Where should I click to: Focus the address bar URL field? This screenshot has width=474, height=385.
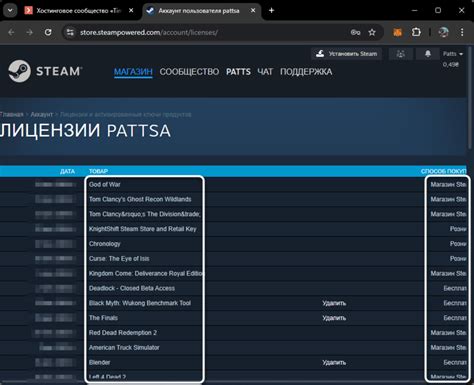coord(213,32)
